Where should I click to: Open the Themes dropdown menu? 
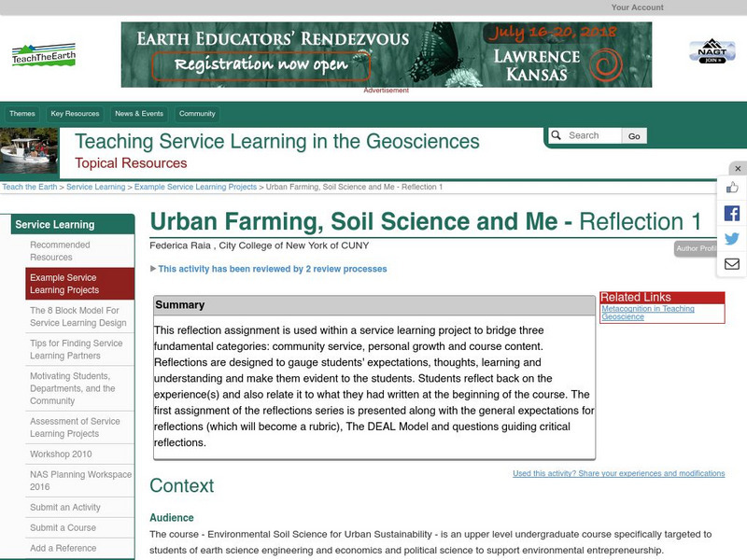22,114
